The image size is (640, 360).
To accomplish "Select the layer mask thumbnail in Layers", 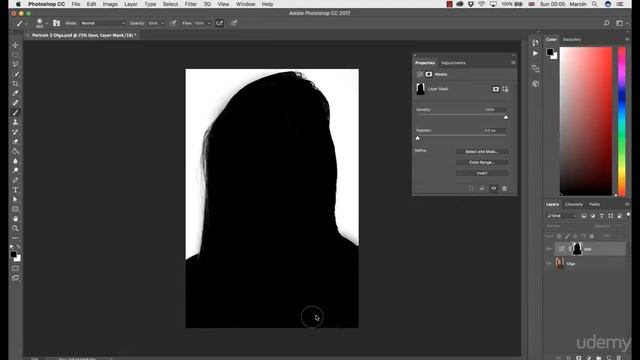I will [x=577, y=249].
